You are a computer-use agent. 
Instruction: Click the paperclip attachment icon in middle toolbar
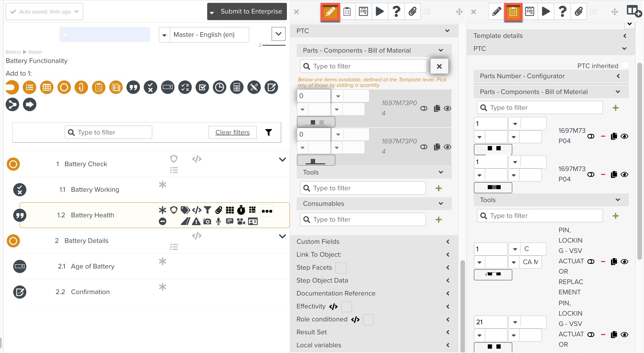[x=412, y=11]
